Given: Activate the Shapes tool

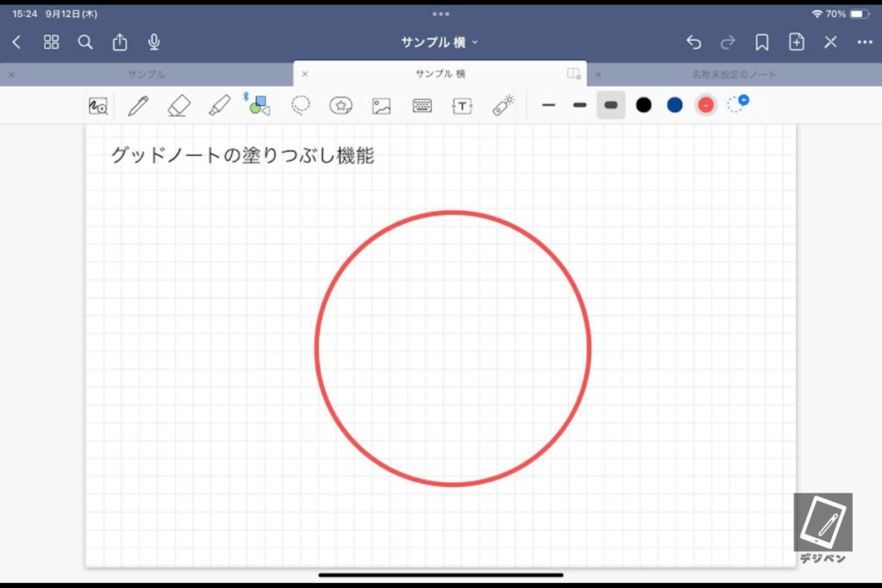Looking at the screenshot, I should point(258,105).
